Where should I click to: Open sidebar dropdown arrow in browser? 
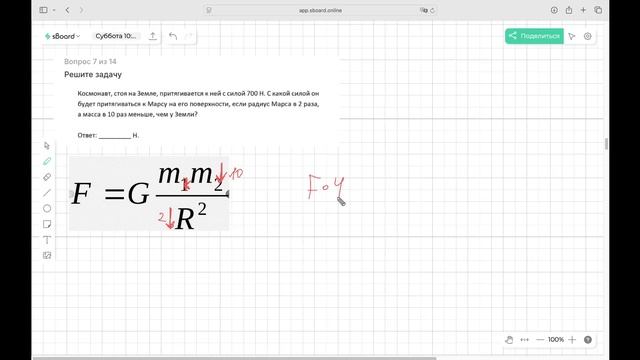[x=53, y=10]
